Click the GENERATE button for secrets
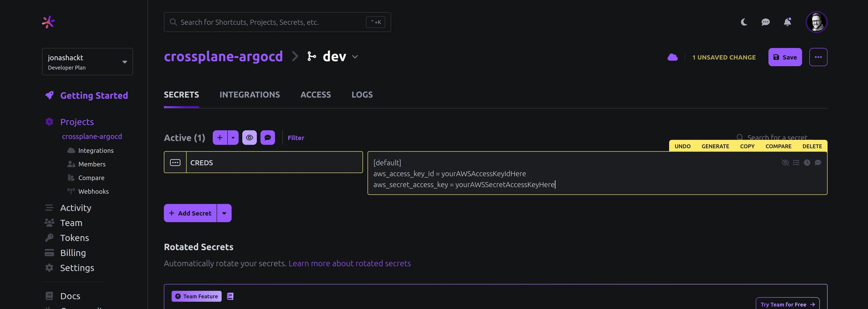 pos(716,146)
